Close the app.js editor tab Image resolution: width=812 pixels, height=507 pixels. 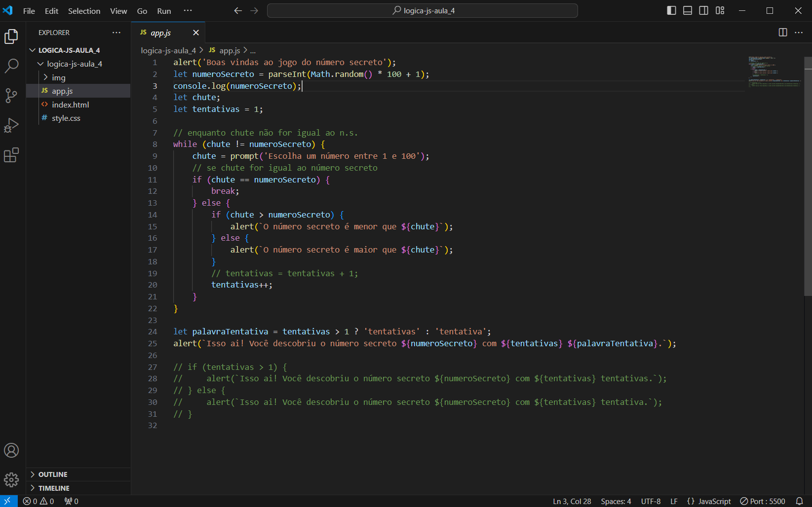pos(196,33)
